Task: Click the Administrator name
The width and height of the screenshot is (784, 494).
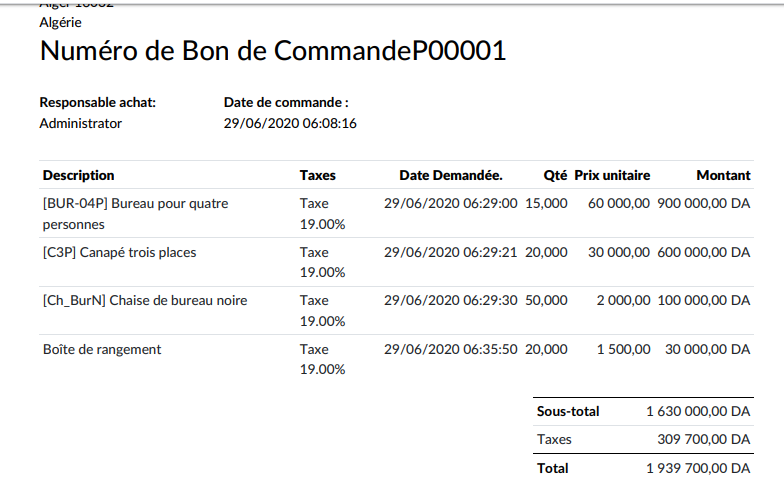Action: [81, 123]
